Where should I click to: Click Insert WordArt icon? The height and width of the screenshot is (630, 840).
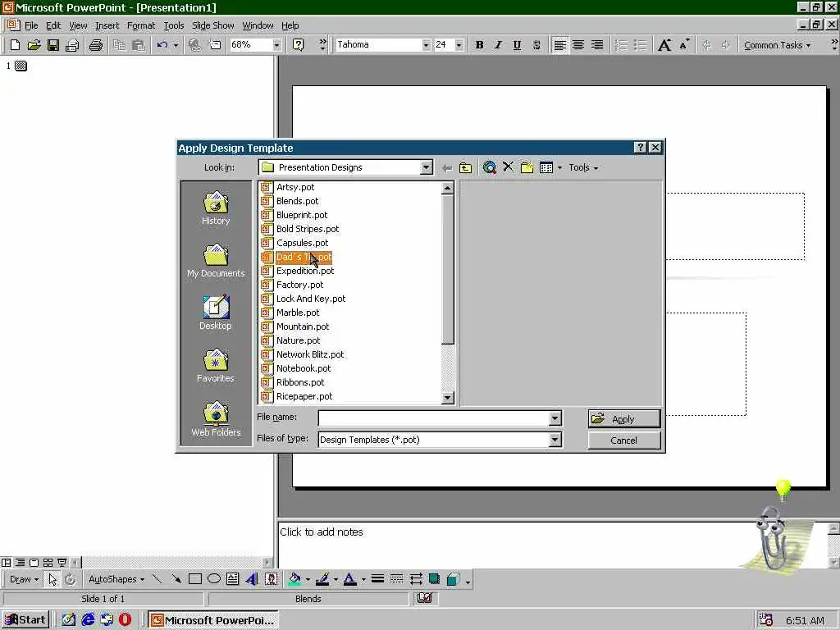tap(252, 579)
